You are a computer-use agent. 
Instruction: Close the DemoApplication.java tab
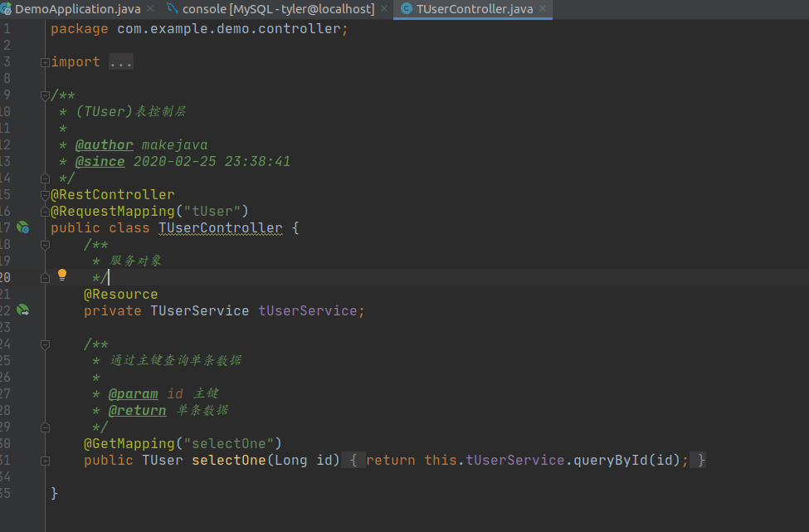(x=149, y=10)
